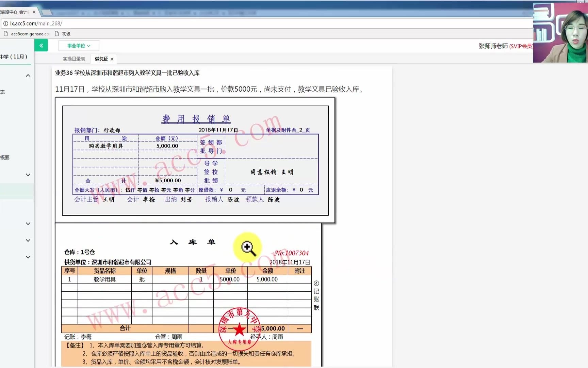This screenshot has width=588, height=368.
Task: Click the 合计 row in 入库单 table
Action: point(186,328)
